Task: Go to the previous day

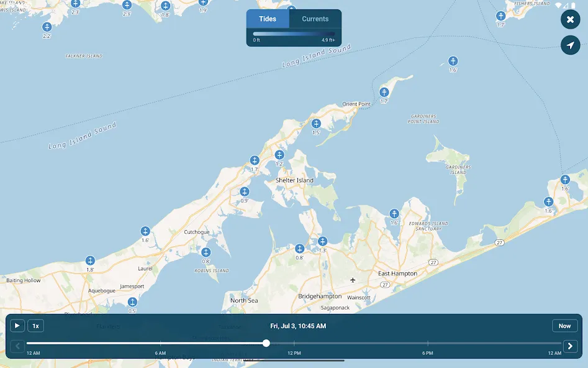Action: click(x=17, y=346)
